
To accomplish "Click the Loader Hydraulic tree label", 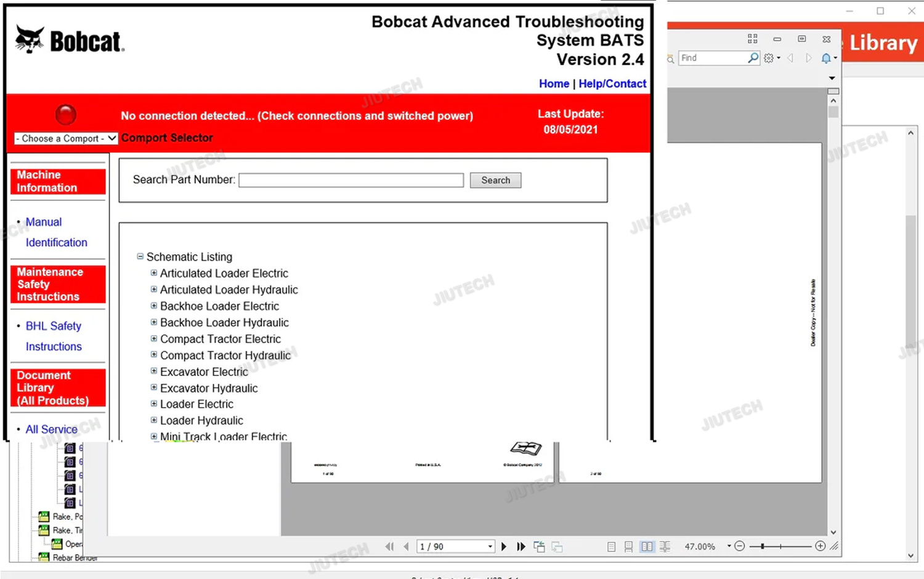I will coord(201,421).
